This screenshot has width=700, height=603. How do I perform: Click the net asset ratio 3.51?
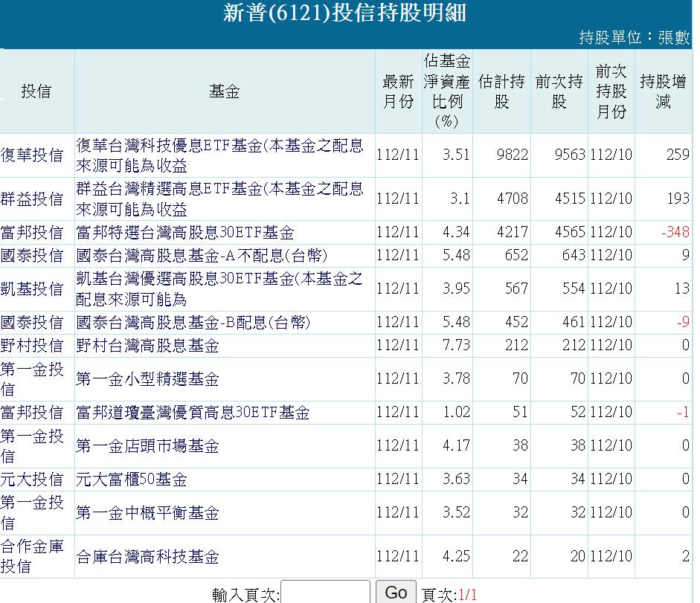coord(456,155)
